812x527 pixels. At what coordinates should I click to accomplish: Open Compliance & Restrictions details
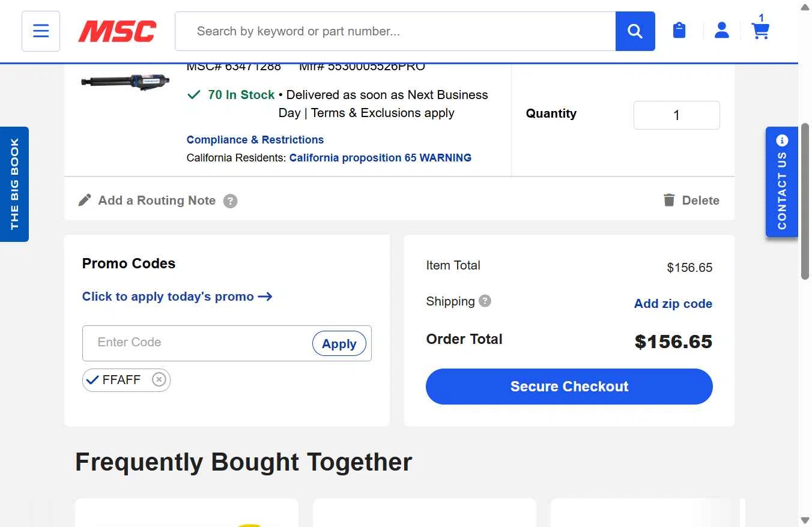255,140
